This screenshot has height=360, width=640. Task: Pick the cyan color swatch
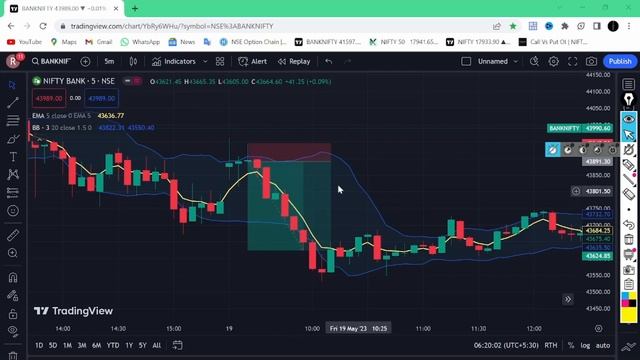625,296
